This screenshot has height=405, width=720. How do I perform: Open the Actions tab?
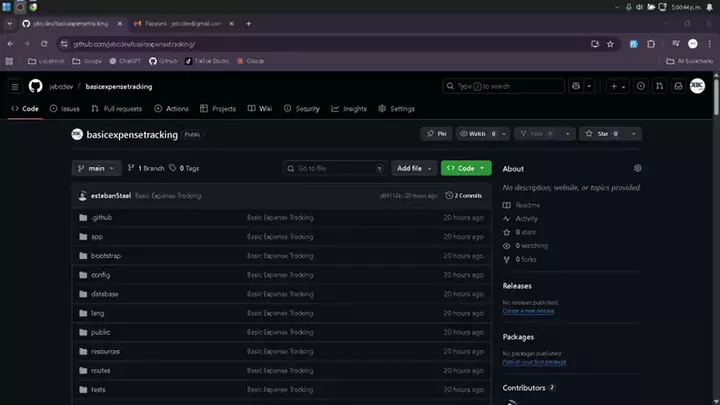point(172,108)
